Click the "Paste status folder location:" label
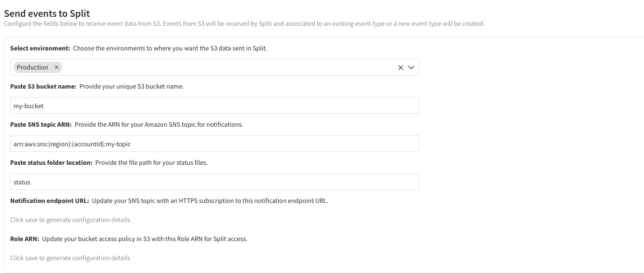The image size is (644, 273). (x=51, y=163)
